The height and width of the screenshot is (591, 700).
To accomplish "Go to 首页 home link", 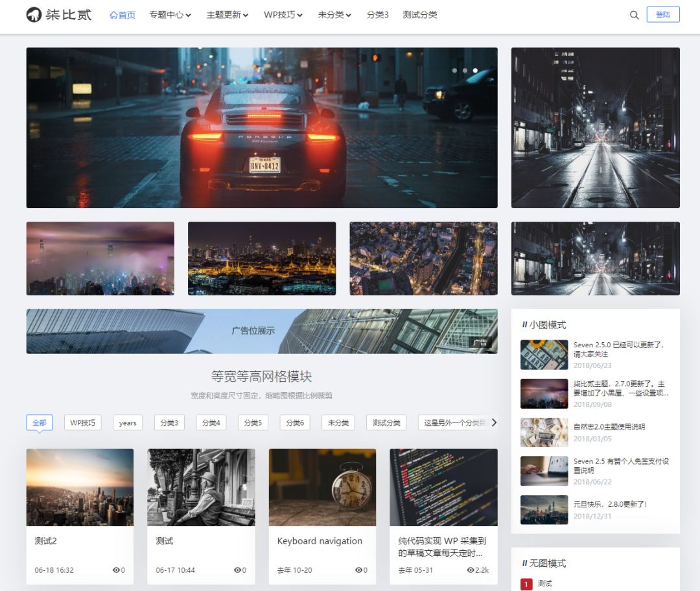I will pos(122,15).
